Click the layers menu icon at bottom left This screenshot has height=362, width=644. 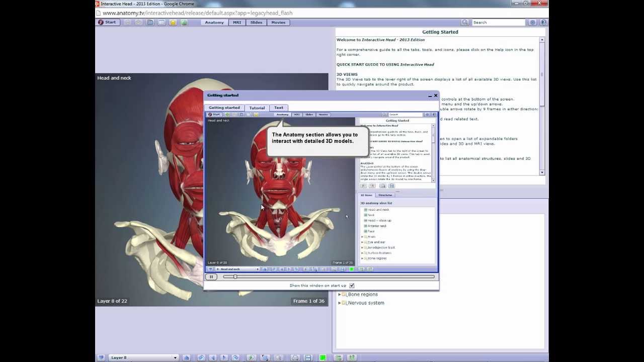coord(101,357)
